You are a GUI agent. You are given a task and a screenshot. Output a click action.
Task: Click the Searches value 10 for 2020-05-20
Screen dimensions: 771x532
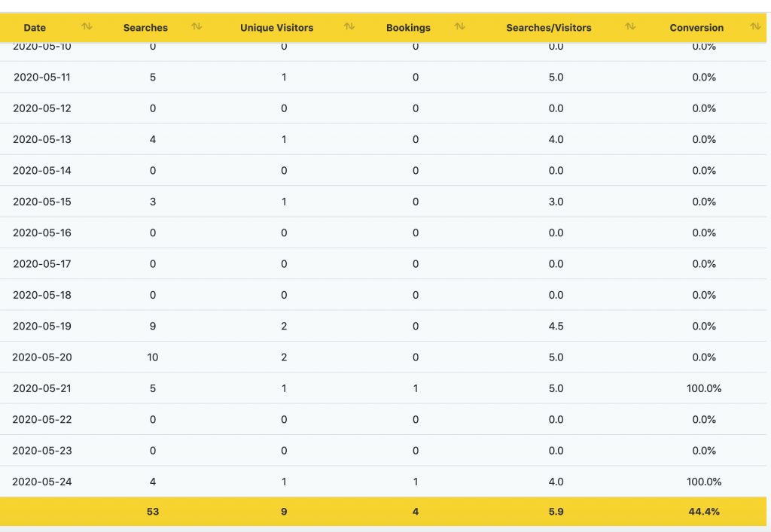tap(153, 357)
